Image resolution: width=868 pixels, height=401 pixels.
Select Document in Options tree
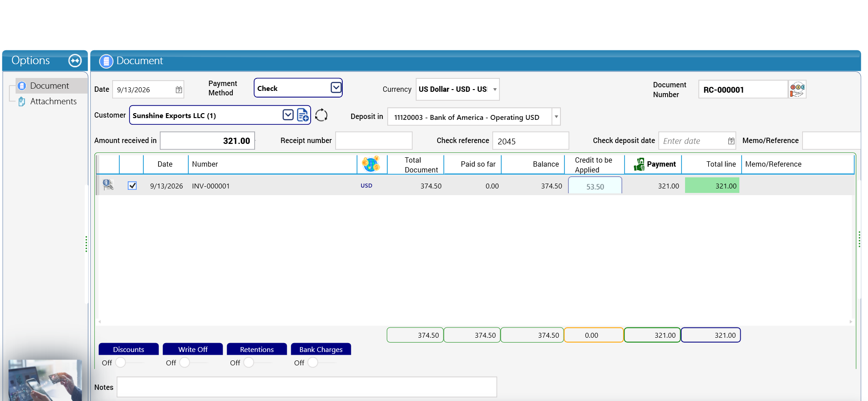(49, 86)
